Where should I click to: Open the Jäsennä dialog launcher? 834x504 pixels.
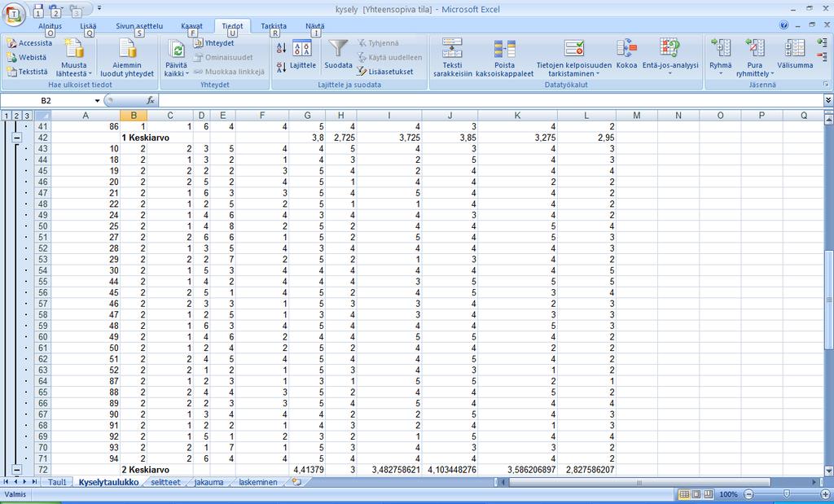coord(826,85)
